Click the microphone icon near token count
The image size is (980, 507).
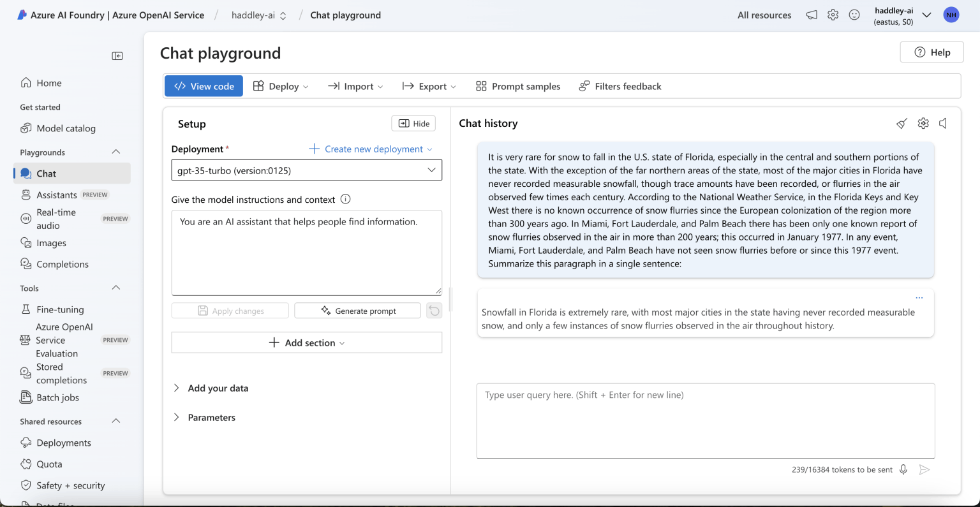903,470
